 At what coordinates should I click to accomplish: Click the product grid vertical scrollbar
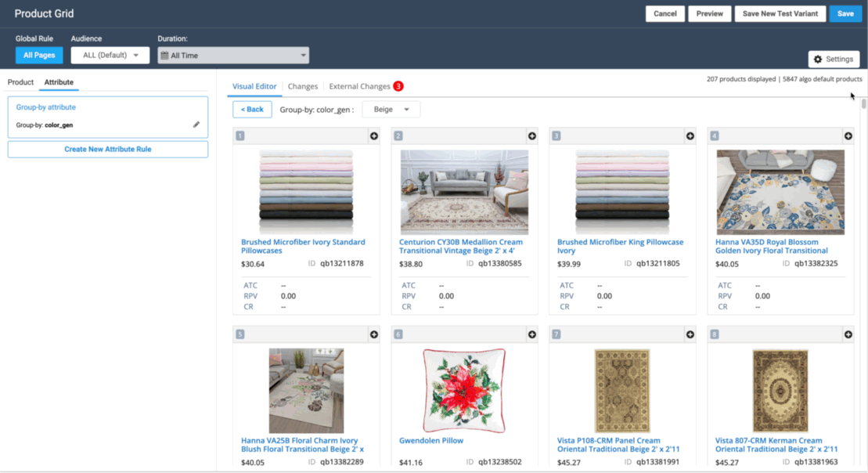tap(863, 104)
